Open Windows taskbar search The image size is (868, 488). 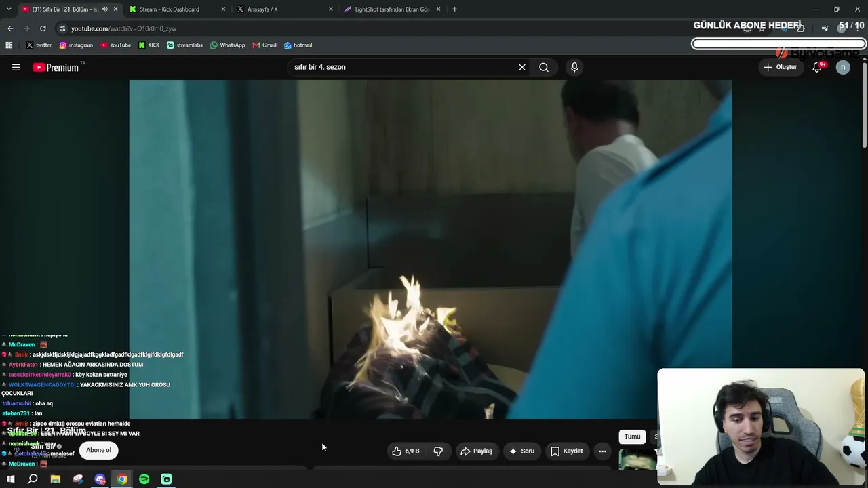[33, 479]
